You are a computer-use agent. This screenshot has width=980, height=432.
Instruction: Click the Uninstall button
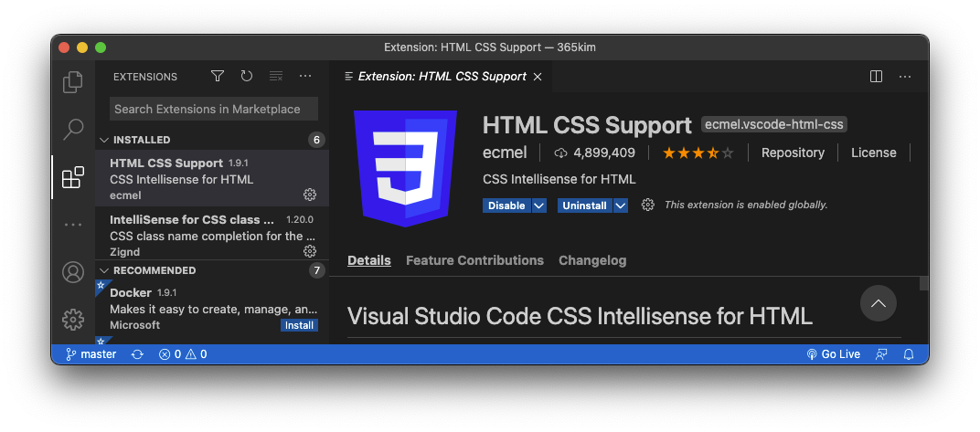[585, 205]
